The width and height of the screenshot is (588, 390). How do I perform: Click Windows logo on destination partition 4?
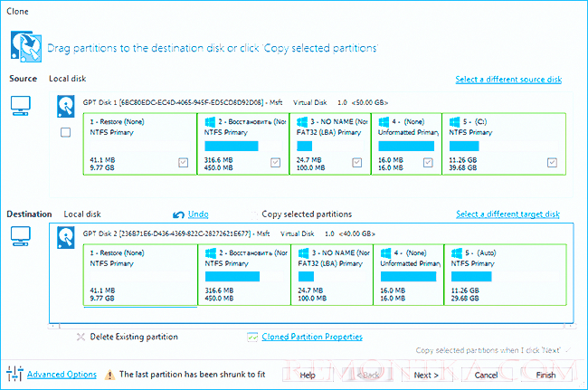click(x=386, y=252)
